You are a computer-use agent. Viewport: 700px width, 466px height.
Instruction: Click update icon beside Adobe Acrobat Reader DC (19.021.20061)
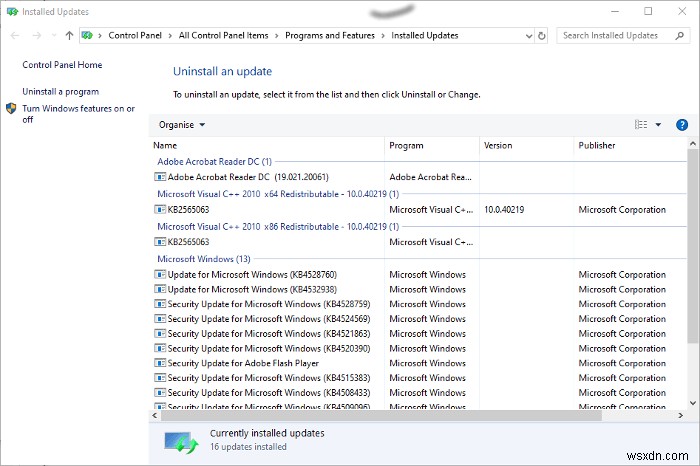coord(160,177)
